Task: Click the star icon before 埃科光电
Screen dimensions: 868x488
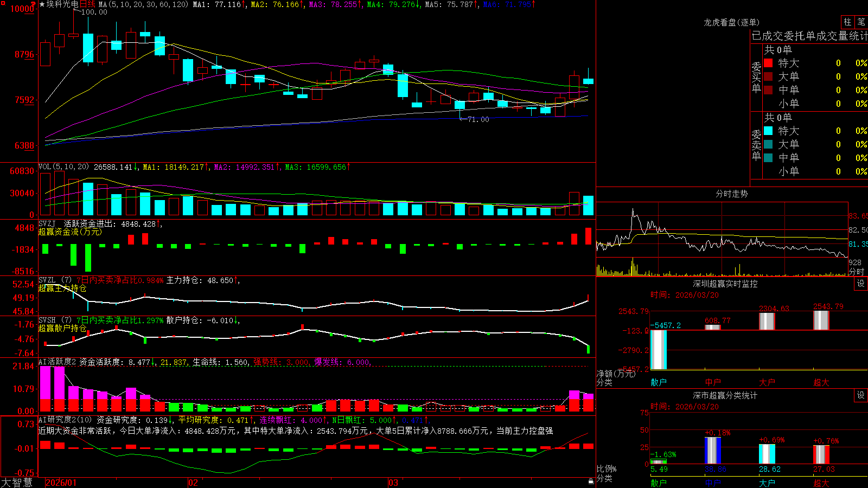Action: click(42, 4)
